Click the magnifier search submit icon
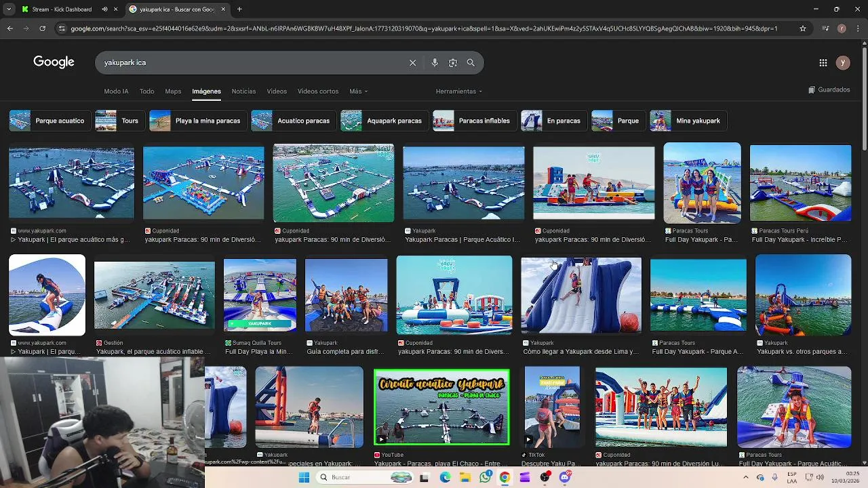This screenshot has height=488, width=868. (471, 62)
